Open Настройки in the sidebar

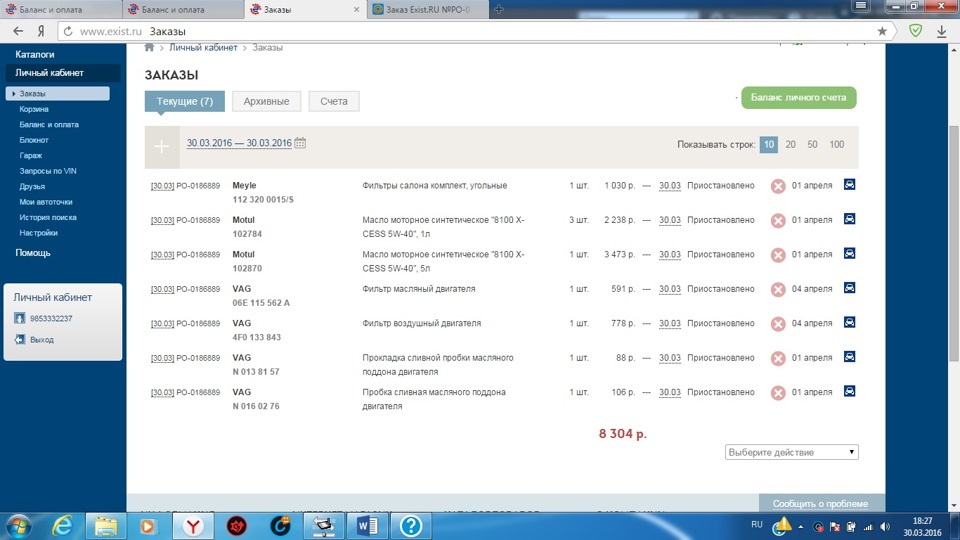point(39,233)
